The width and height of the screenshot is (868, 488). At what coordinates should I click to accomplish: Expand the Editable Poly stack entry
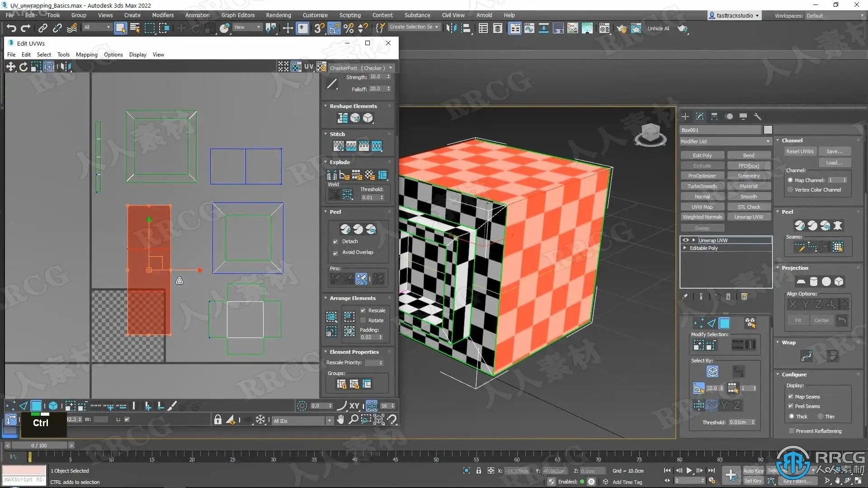[x=685, y=248]
